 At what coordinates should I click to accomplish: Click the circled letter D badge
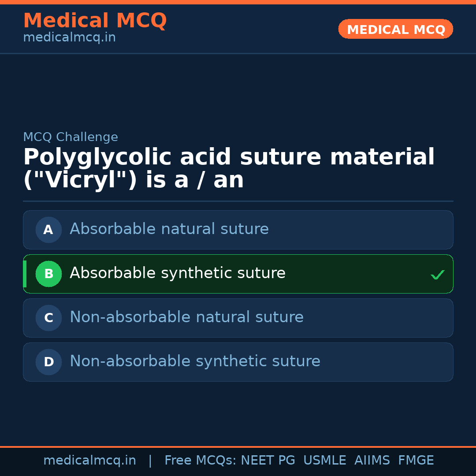(x=48, y=362)
